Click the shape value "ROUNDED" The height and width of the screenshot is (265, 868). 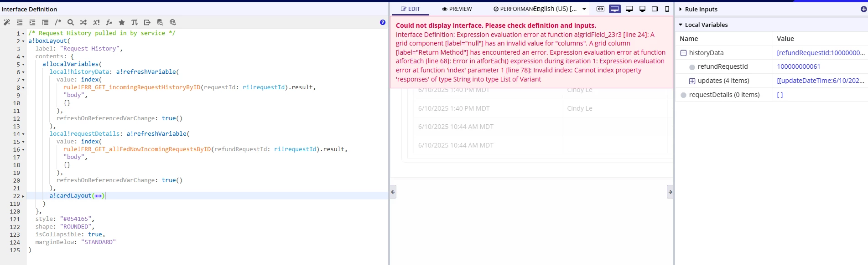coord(76,226)
